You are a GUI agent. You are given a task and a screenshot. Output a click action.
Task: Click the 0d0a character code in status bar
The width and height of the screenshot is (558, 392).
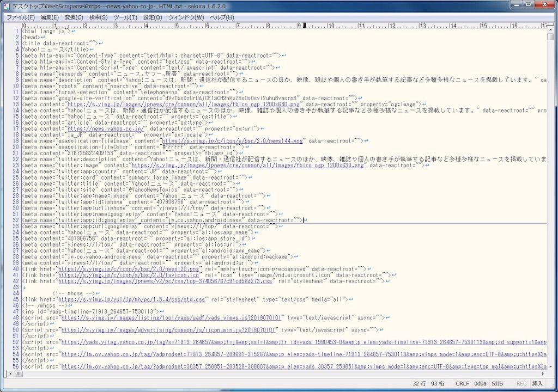tap(480, 383)
